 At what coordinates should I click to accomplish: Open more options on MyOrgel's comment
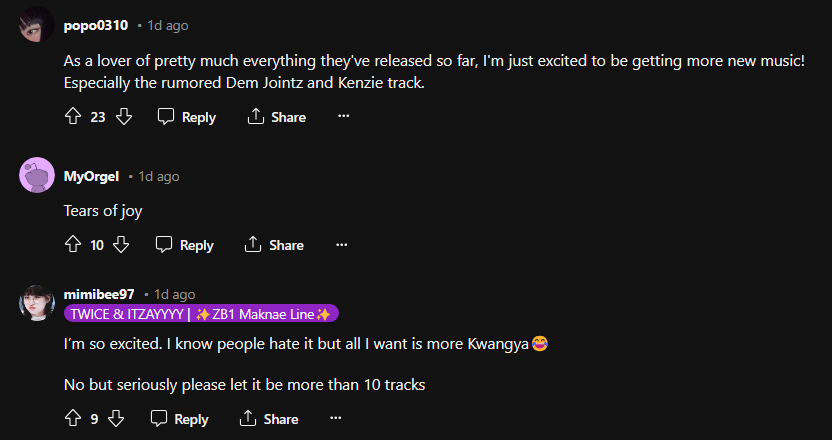pos(341,245)
